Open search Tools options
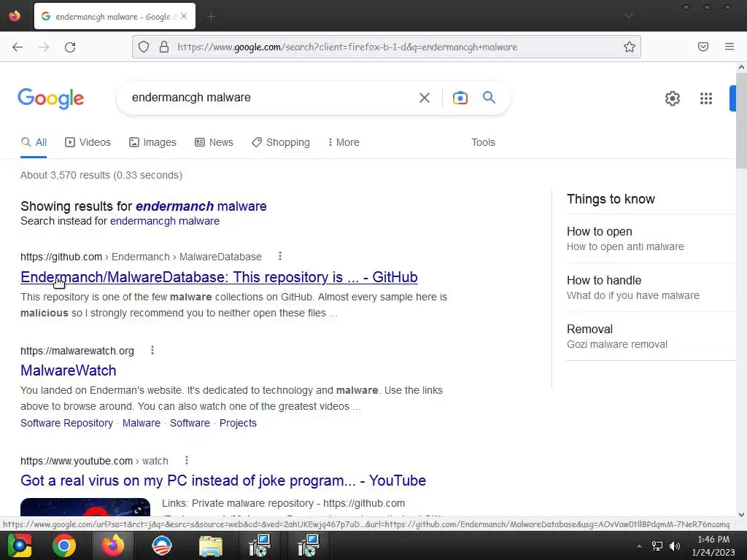This screenshot has height=560, width=747. (483, 142)
